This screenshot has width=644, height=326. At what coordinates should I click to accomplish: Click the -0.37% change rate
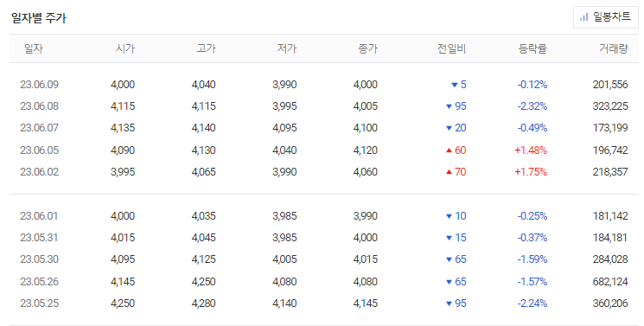coord(532,238)
